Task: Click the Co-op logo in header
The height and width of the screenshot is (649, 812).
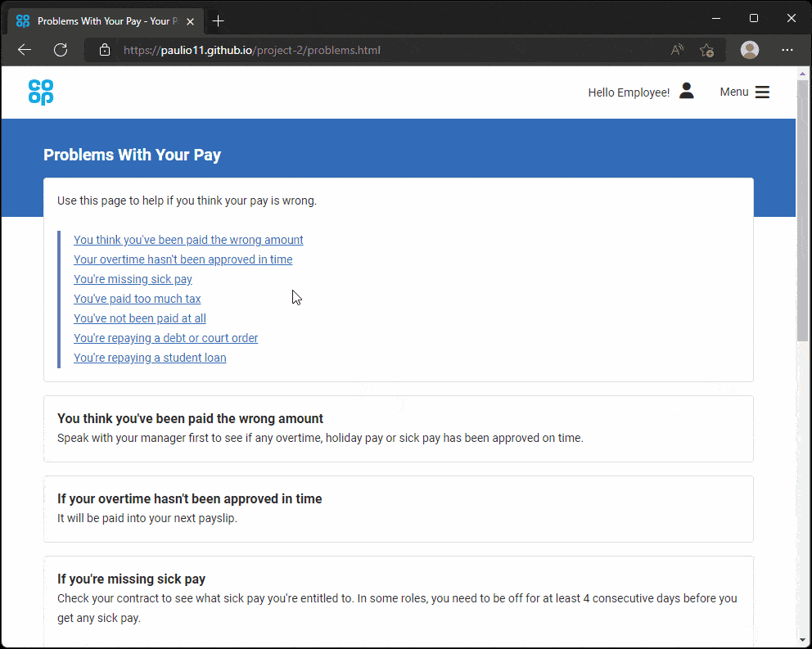Action: pyautogui.click(x=41, y=92)
